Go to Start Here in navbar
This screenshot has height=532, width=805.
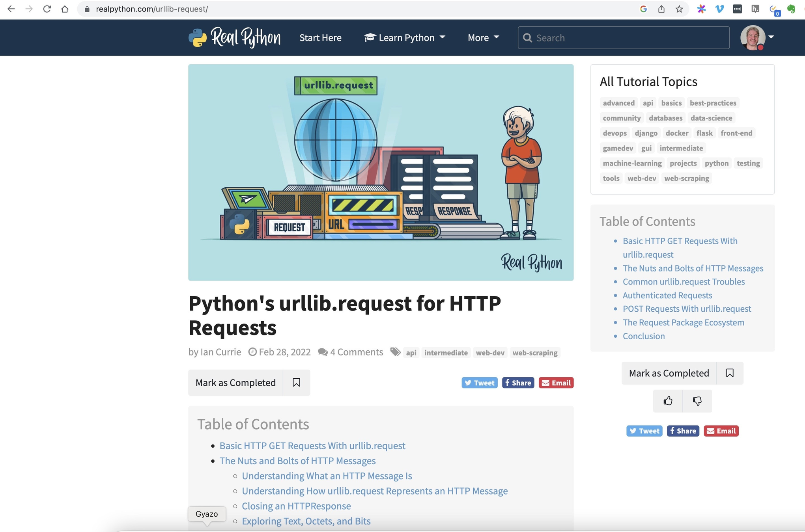pyautogui.click(x=320, y=37)
